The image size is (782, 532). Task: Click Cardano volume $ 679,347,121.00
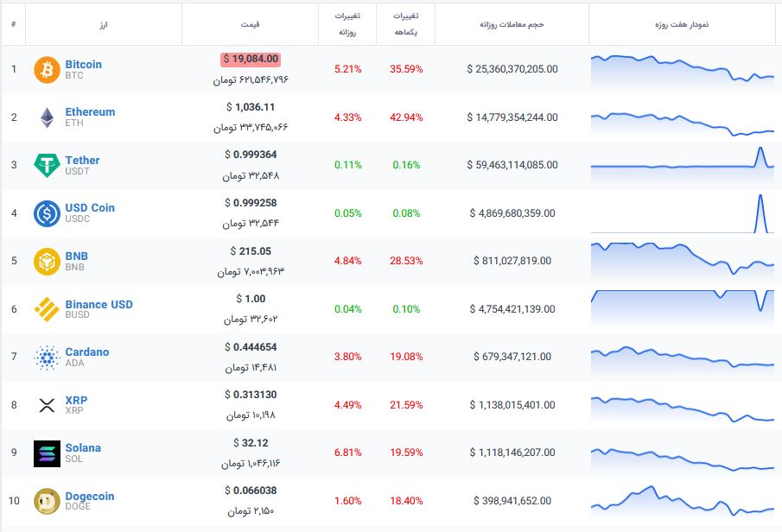tap(512, 357)
